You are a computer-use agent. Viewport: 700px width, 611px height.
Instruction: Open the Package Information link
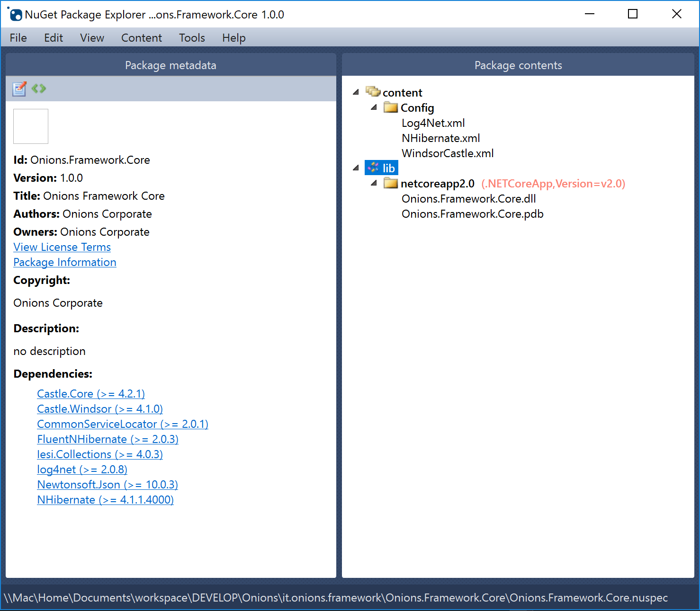tap(65, 262)
